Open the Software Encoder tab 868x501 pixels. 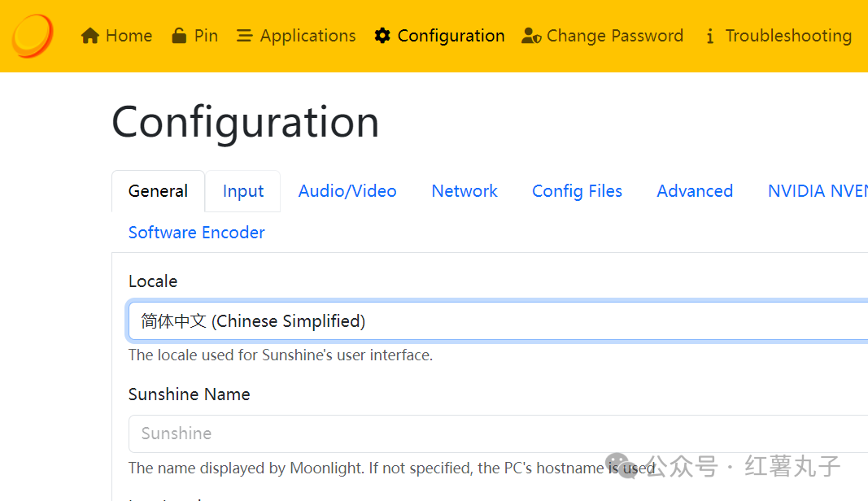click(197, 233)
